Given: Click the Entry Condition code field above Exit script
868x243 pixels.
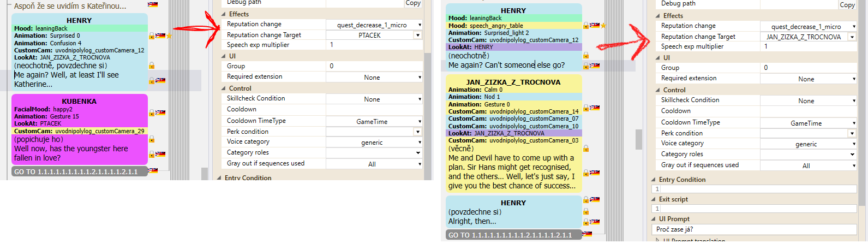Looking at the screenshot, I should 754,189.
